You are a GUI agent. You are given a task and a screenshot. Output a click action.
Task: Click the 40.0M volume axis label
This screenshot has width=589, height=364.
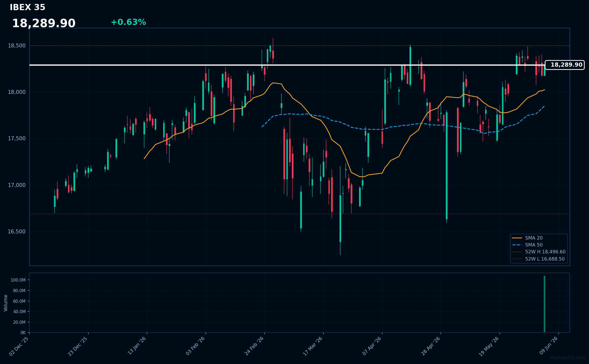19,312
